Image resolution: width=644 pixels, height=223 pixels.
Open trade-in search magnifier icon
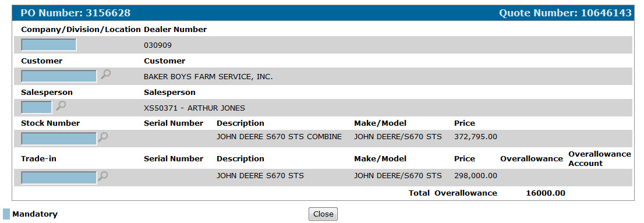[103, 176]
